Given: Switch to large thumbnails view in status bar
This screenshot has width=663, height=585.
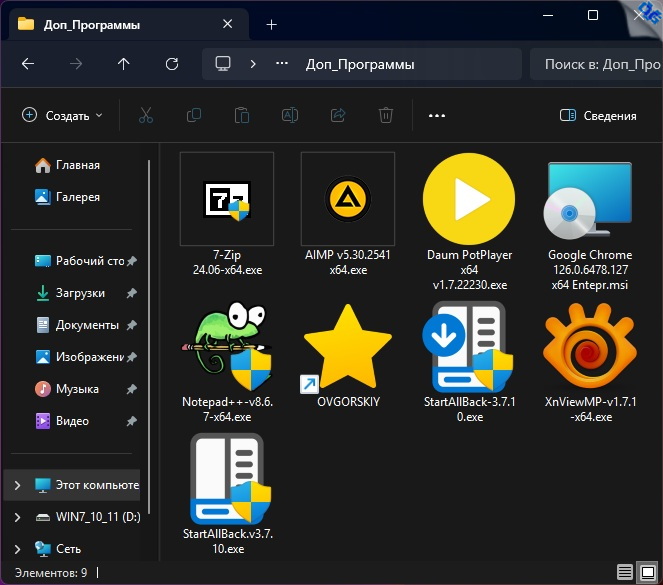Looking at the screenshot, I should coord(649,573).
